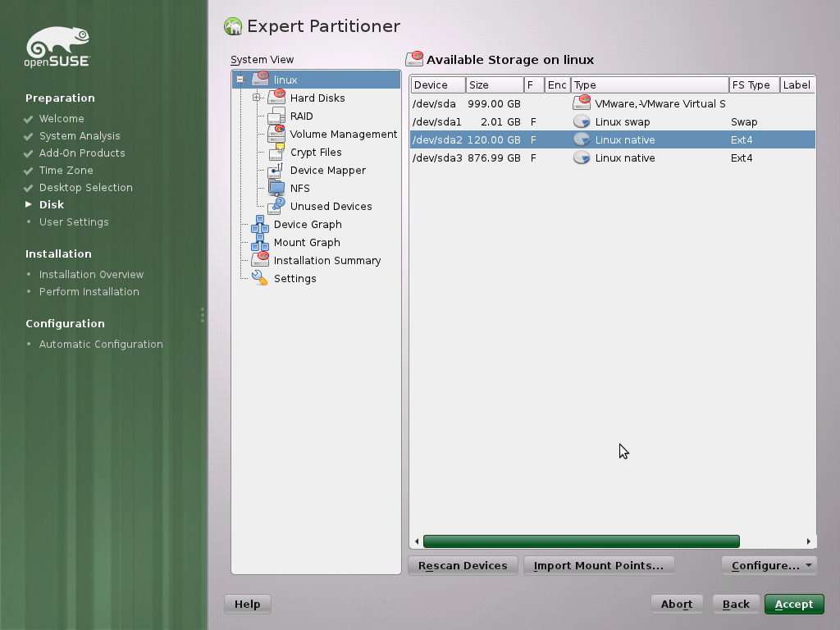Viewport: 840px width, 630px height.
Task: Sort table by Size column
Action: pyautogui.click(x=495, y=84)
